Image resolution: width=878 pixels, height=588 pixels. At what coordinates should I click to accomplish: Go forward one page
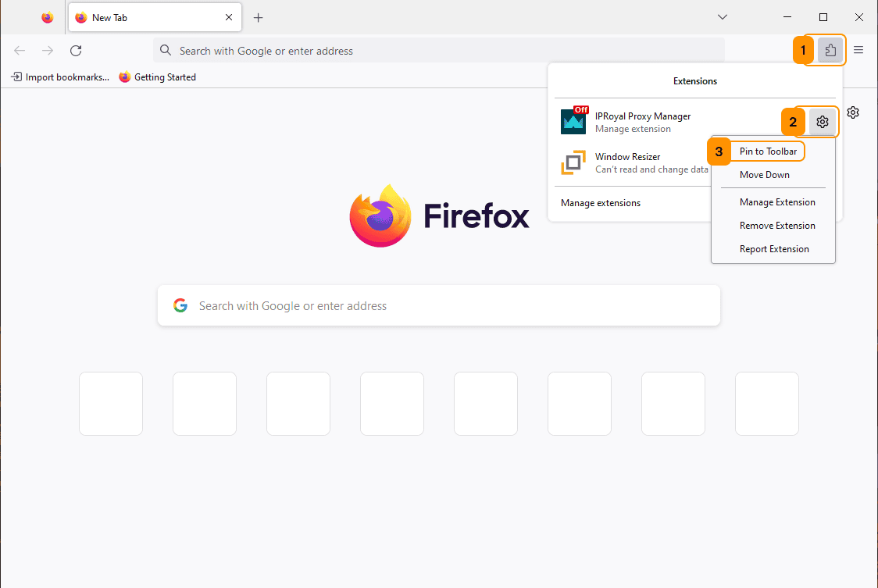(48, 51)
